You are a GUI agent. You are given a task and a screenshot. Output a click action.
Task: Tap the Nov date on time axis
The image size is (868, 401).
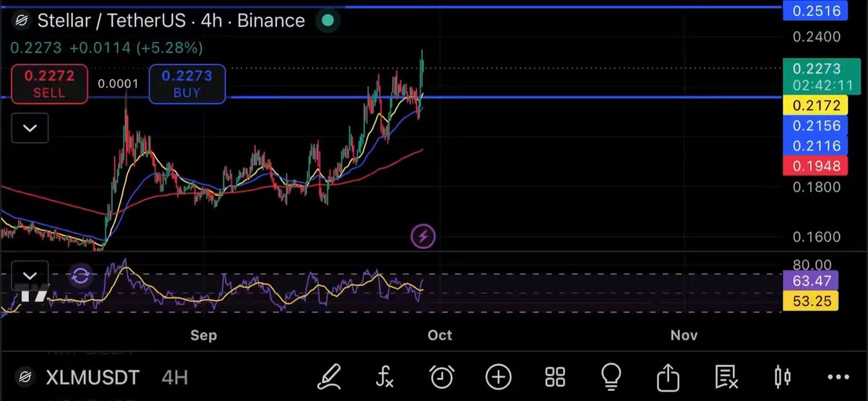(684, 335)
